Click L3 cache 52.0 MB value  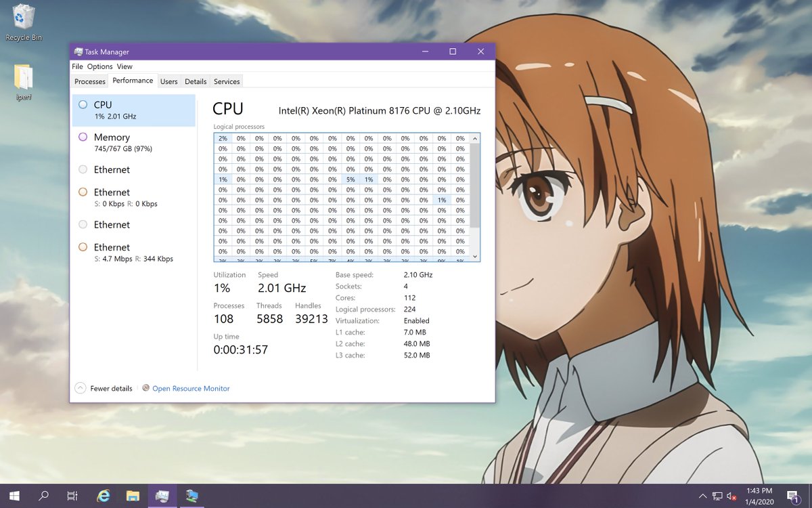(416, 356)
